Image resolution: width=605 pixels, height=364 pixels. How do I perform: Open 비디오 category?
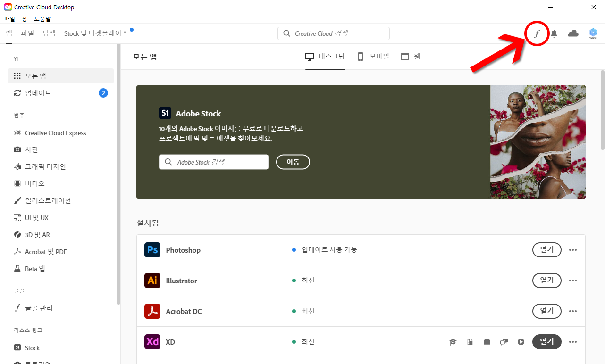61,183
